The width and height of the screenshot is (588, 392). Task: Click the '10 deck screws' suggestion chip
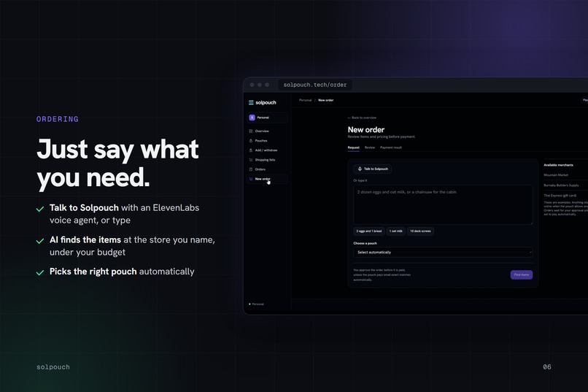coord(420,231)
